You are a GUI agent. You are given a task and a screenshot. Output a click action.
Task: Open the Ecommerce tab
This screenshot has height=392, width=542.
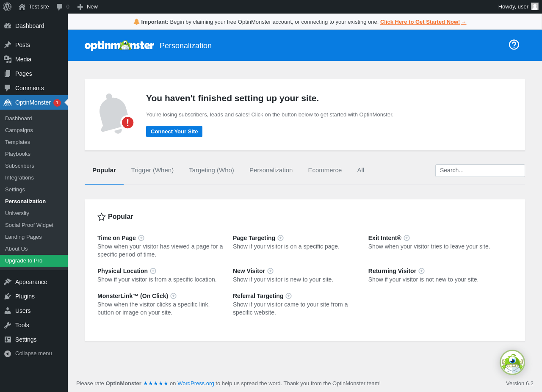point(325,170)
